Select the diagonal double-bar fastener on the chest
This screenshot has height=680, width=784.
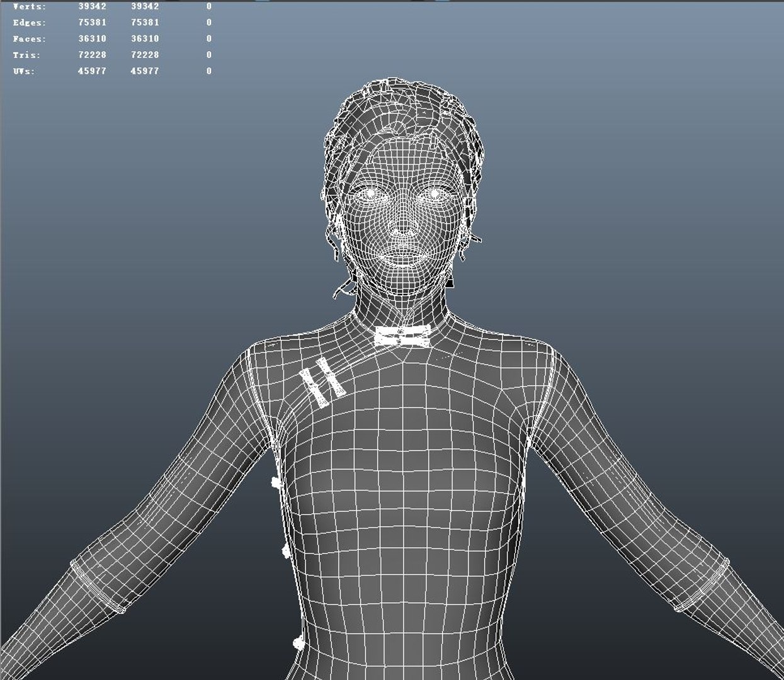coord(322,382)
